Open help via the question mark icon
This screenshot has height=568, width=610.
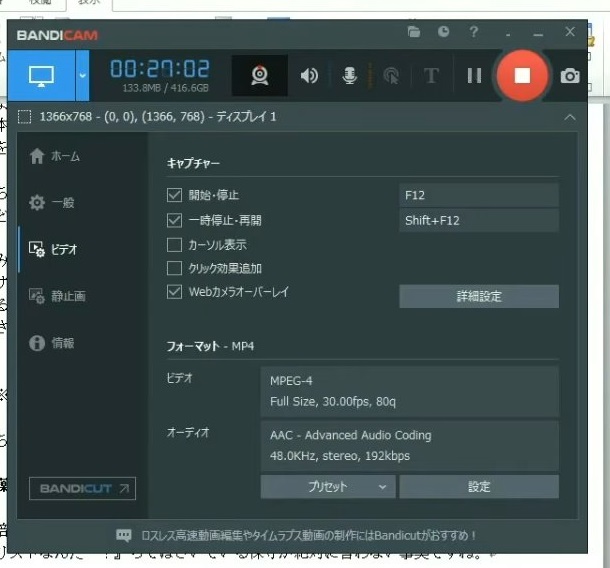[x=473, y=32]
